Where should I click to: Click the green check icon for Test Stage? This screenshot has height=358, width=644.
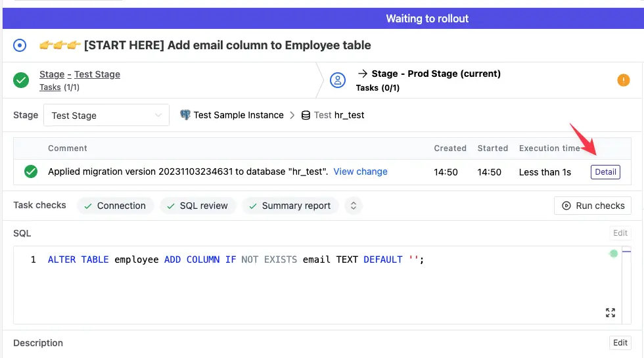tap(22, 80)
